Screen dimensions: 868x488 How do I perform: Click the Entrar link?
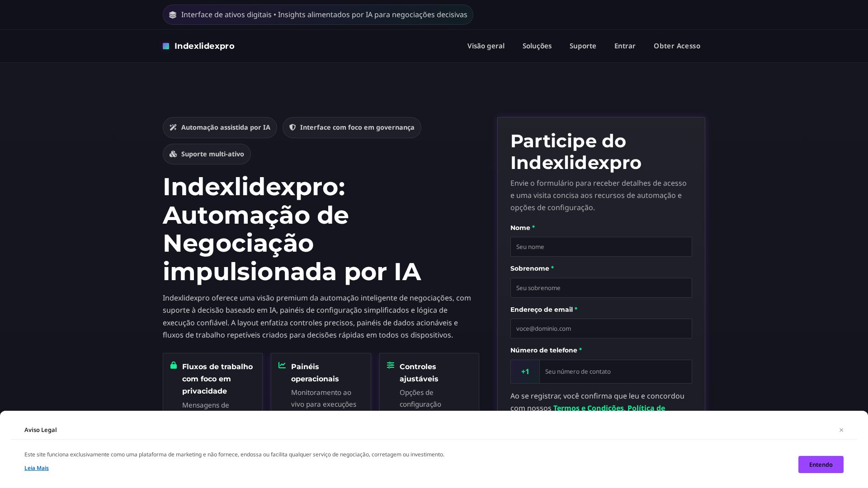[x=625, y=46]
